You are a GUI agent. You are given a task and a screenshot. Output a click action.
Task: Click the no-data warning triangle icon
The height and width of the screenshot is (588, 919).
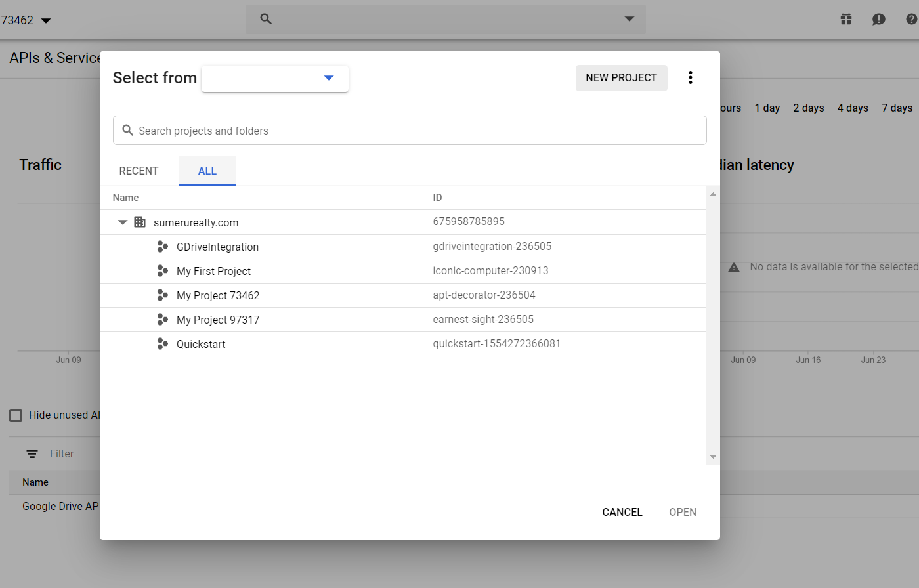coord(734,267)
